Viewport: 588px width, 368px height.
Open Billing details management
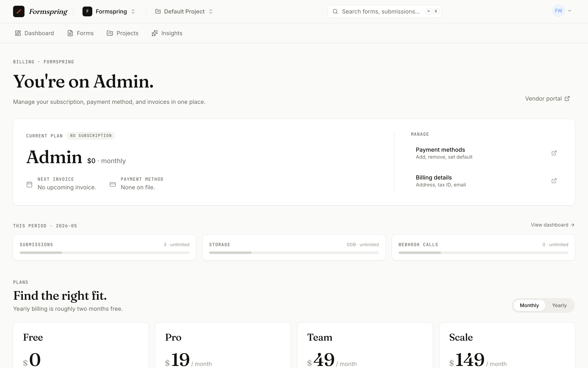click(486, 181)
